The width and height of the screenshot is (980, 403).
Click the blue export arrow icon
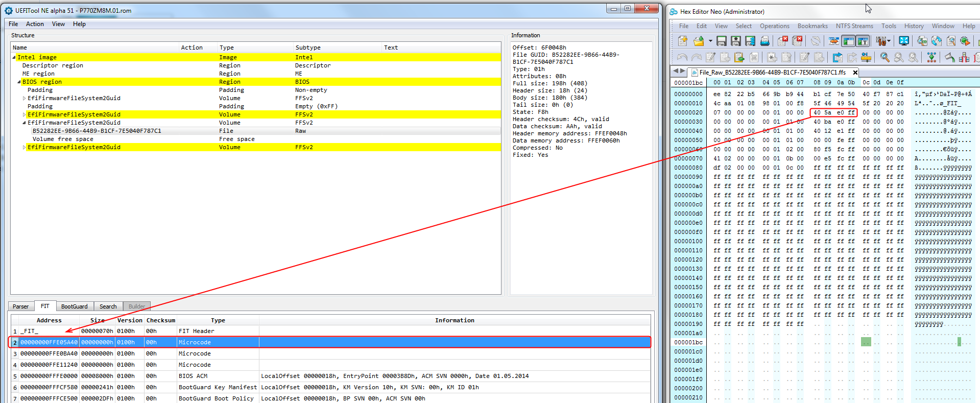click(x=838, y=57)
